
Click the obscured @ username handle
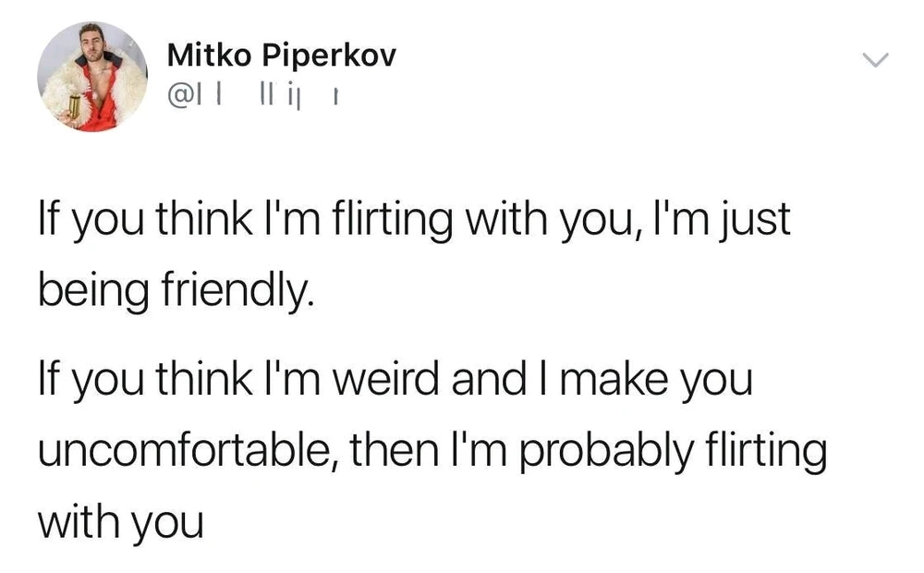(x=250, y=94)
